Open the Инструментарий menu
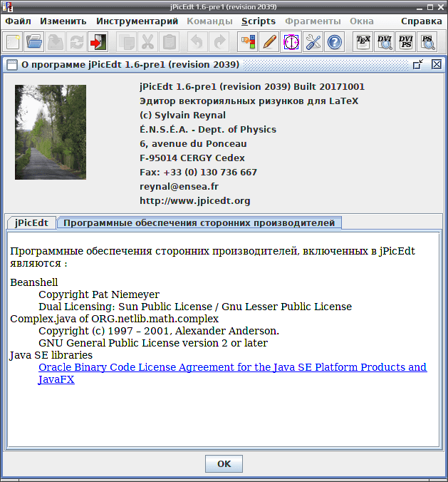The width and height of the screenshot is (448, 482). (137, 21)
